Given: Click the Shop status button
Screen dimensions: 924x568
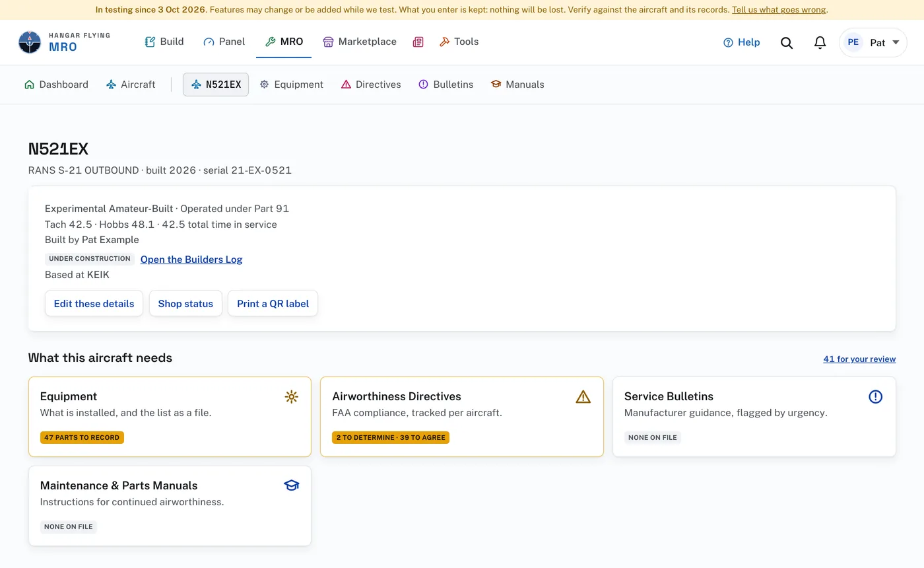Looking at the screenshot, I should point(185,304).
